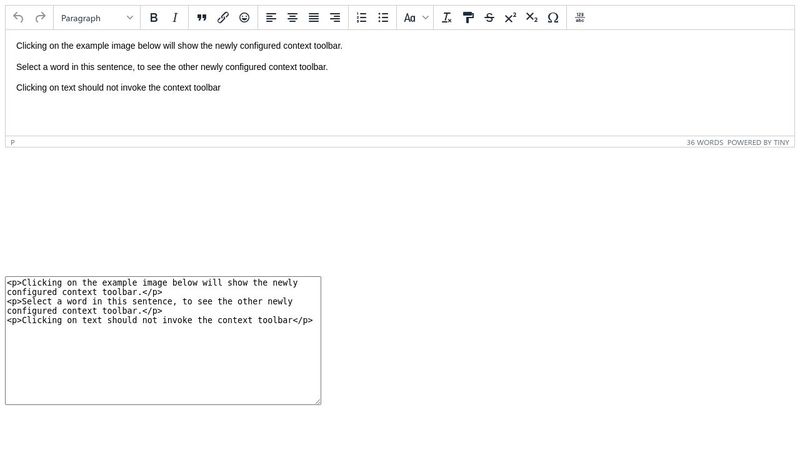Align text to the left
Viewport: 800px width, 450px height.
click(271, 18)
